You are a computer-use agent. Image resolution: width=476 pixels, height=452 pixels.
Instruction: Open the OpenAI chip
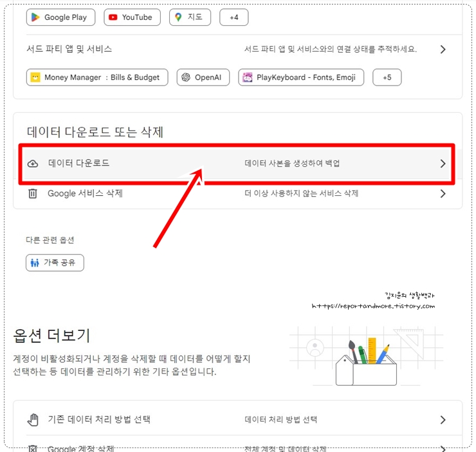(x=203, y=77)
